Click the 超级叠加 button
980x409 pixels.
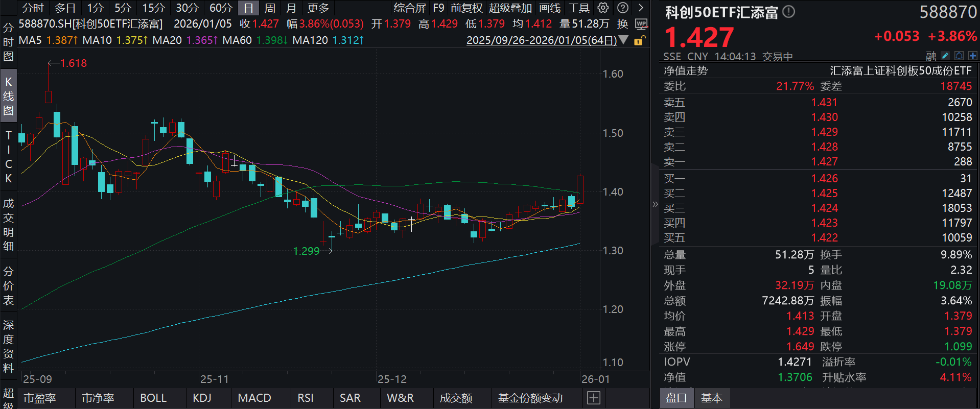pos(510,8)
